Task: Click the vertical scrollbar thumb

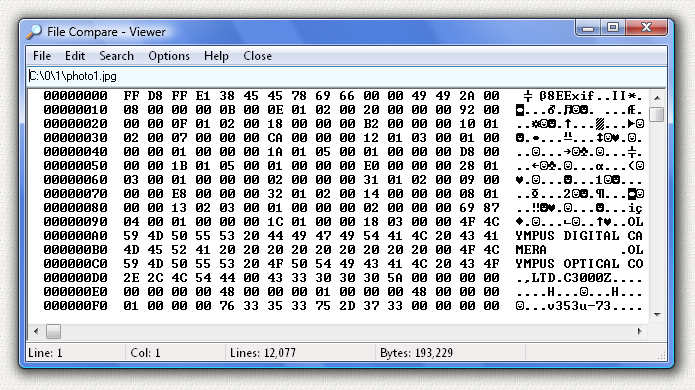Action: pyautogui.click(x=657, y=113)
